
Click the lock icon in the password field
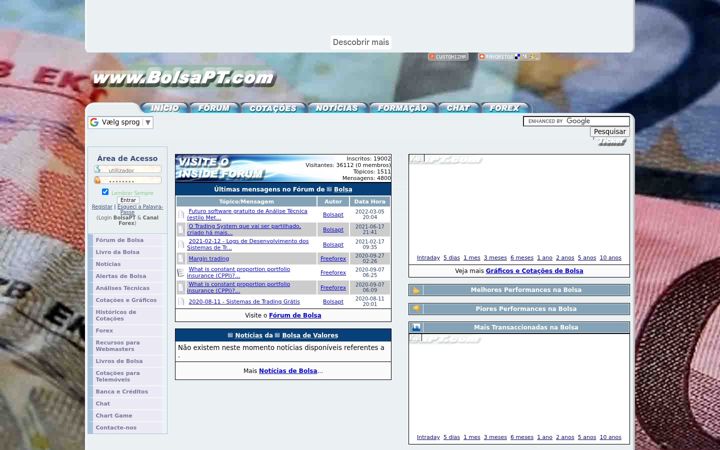[x=97, y=180]
